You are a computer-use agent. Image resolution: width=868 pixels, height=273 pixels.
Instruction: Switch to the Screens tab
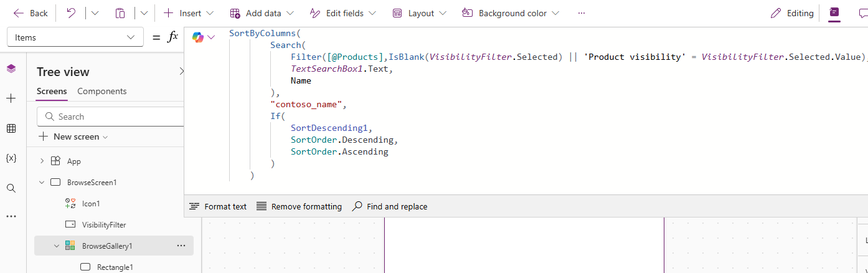(x=52, y=92)
